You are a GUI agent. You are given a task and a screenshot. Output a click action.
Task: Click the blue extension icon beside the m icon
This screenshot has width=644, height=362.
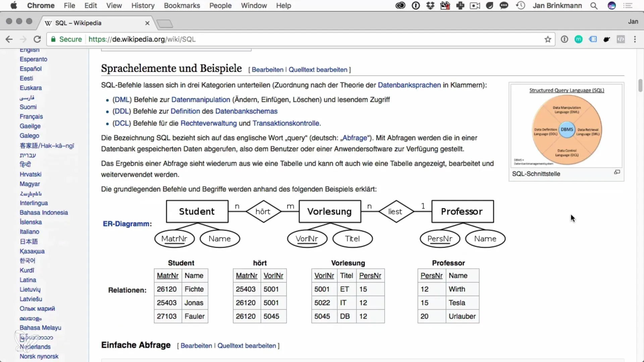pos(593,39)
